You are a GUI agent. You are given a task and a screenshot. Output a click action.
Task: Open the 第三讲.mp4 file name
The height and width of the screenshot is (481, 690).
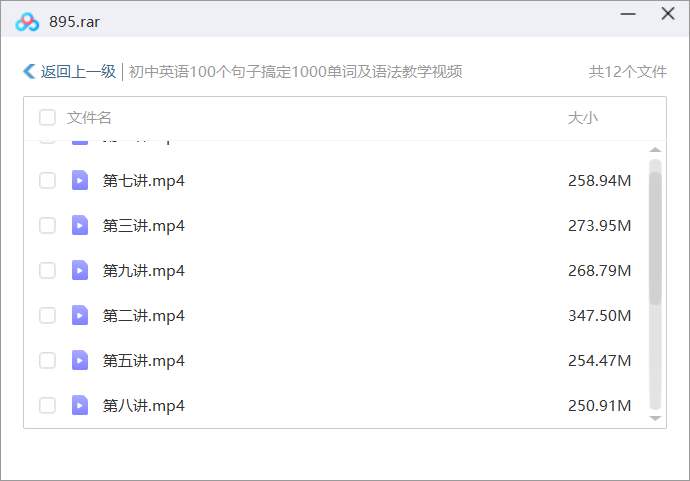(144, 225)
